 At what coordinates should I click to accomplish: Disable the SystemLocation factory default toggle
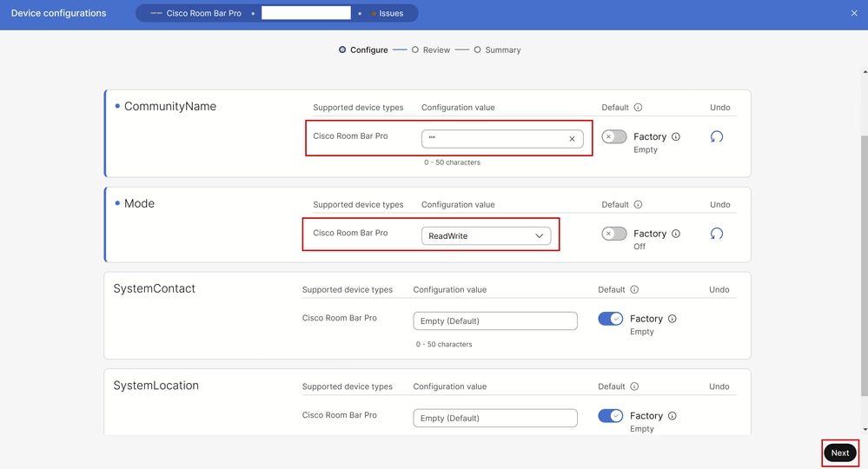611,416
